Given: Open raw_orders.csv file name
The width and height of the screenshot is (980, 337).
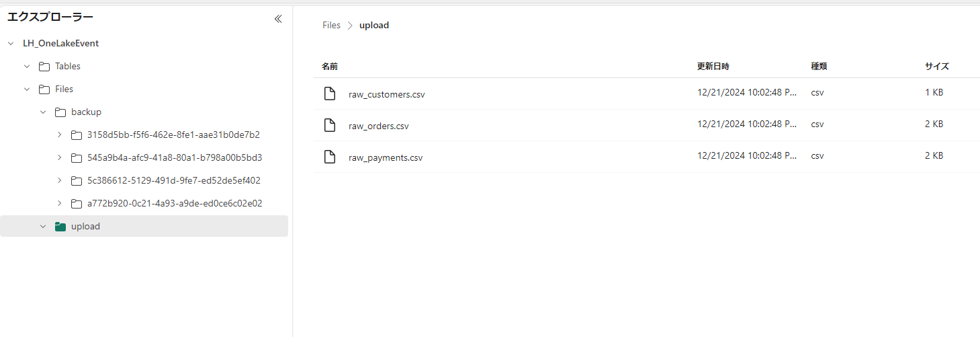Looking at the screenshot, I should (379, 126).
